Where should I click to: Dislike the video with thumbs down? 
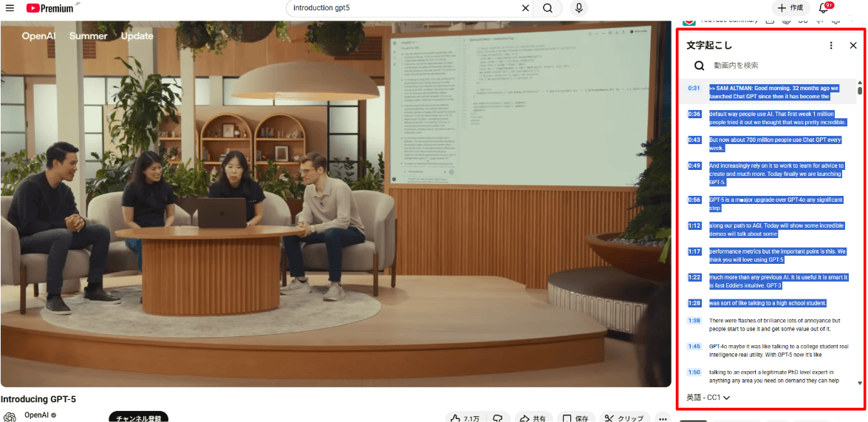(498, 418)
